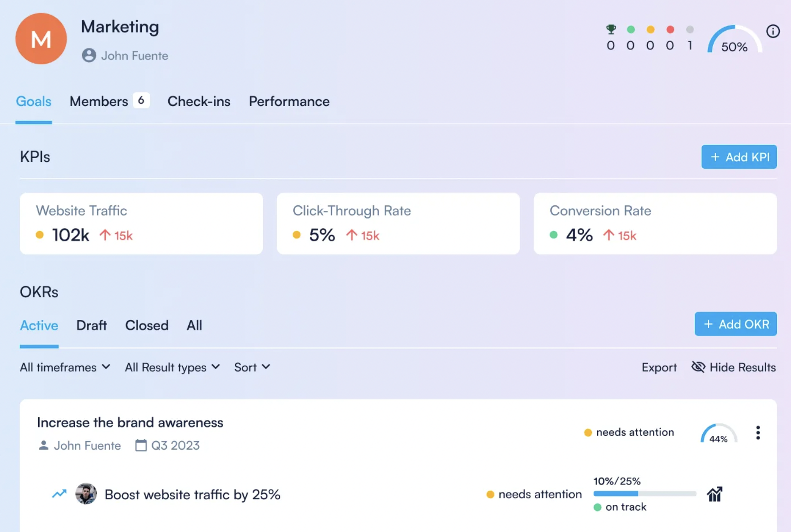Open the kebab menu on Increase the brand awareness
Viewport: 791px width, 532px height.
pyautogui.click(x=758, y=433)
